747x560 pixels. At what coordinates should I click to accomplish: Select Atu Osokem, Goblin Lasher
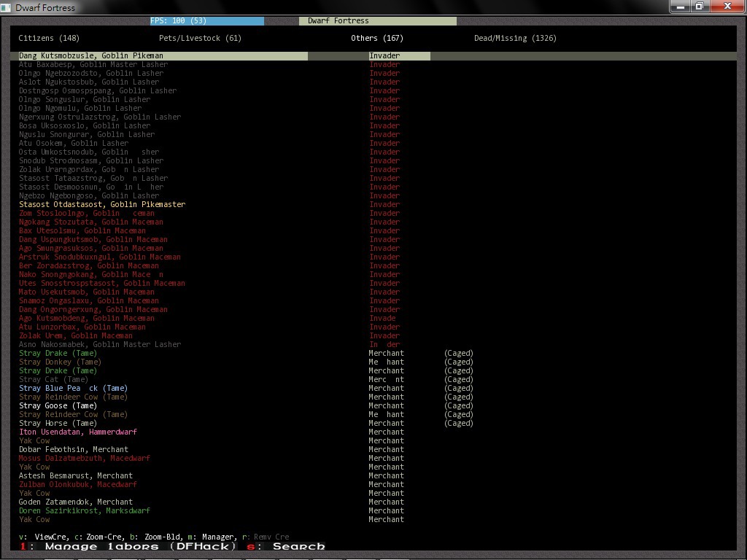pyautogui.click(x=74, y=143)
